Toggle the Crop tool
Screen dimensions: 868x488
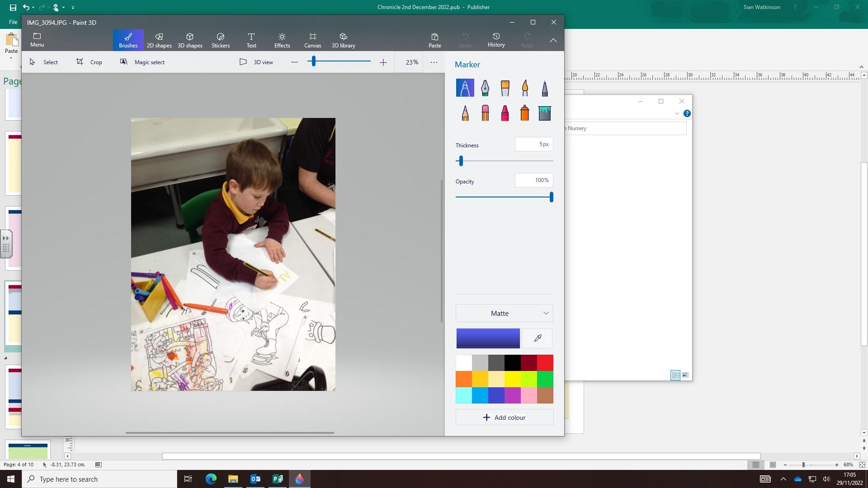coord(89,62)
